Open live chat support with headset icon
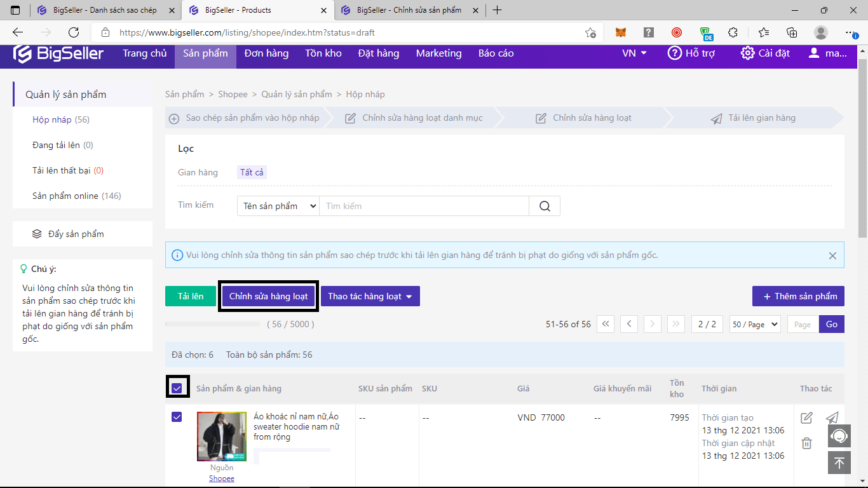 [839, 436]
